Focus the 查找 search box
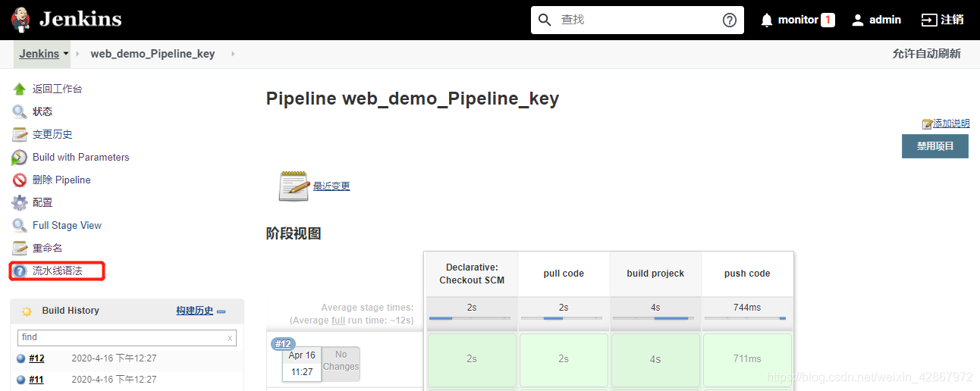Viewport: 980px width, 391px height. tap(636, 20)
